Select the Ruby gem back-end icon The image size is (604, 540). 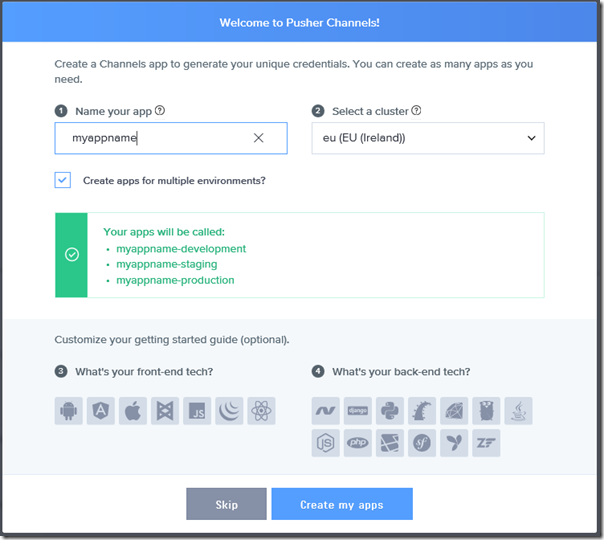tap(454, 411)
